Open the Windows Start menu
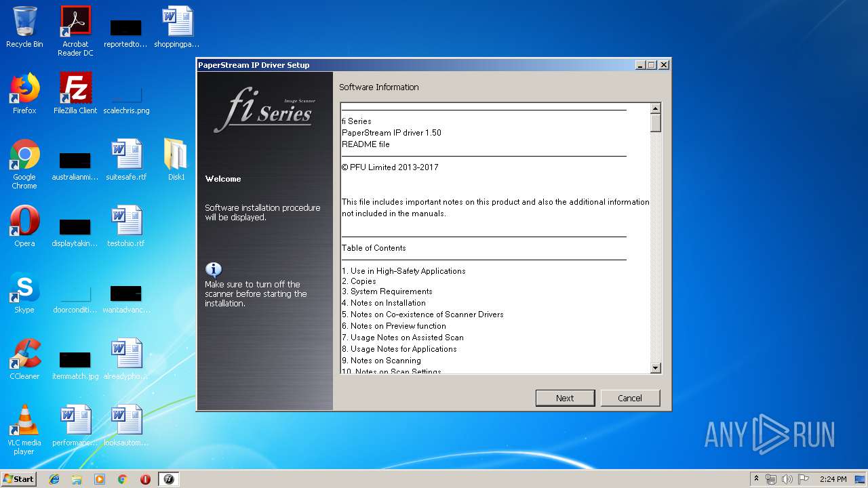Image resolution: width=868 pixels, height=488 pixels. click(19, 479)
